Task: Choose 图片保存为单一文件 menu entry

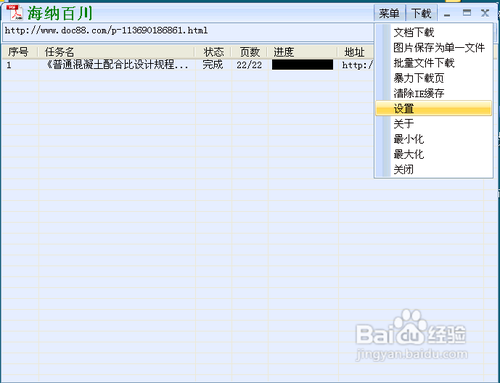Action: pos(434,48)
